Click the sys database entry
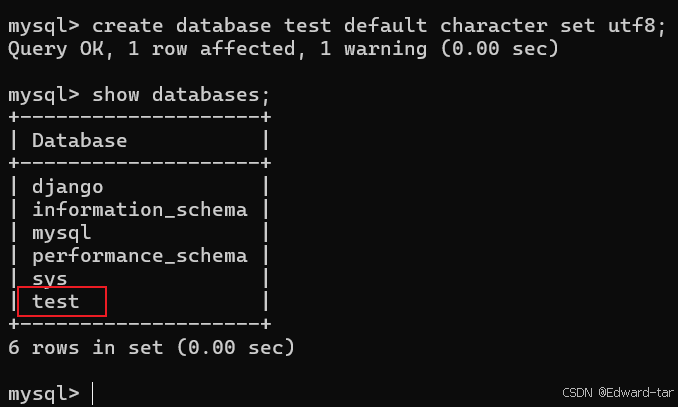Screen dimensions: 678x407 [x=50, y=278]
